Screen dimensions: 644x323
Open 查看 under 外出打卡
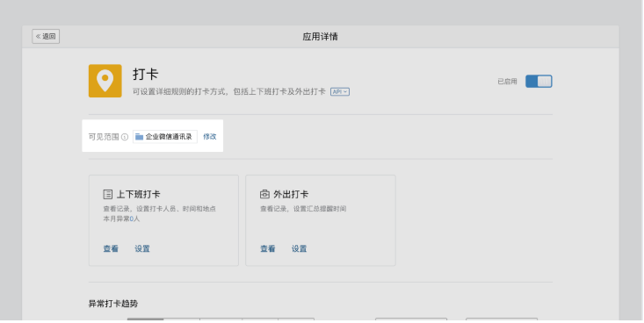point(268,248)
